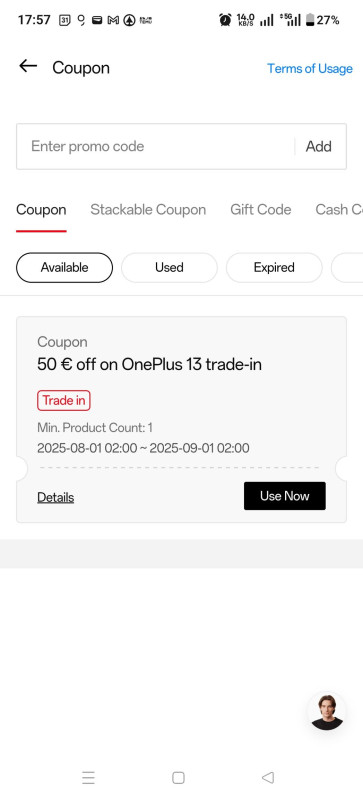Screen dimensions: 363x800
Task: Tap the battery indicator showing 27%
Action: (323, 20)
